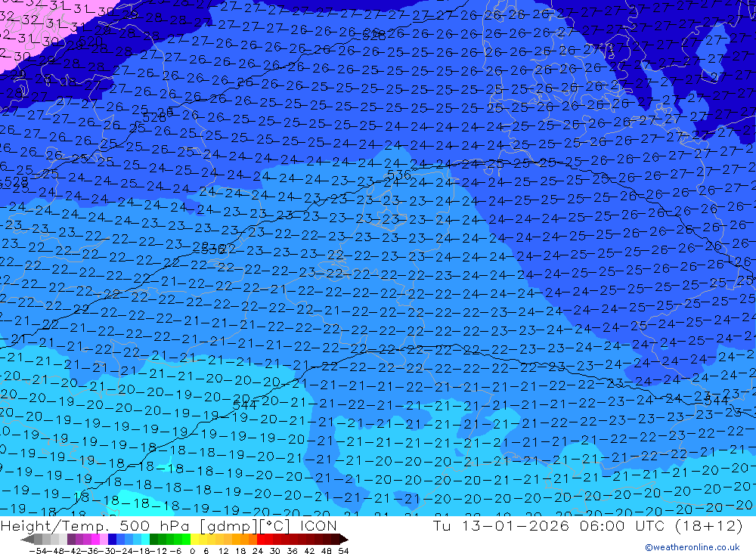
Task: Click the "500 hPa" level label
Action: coord(153,525)
